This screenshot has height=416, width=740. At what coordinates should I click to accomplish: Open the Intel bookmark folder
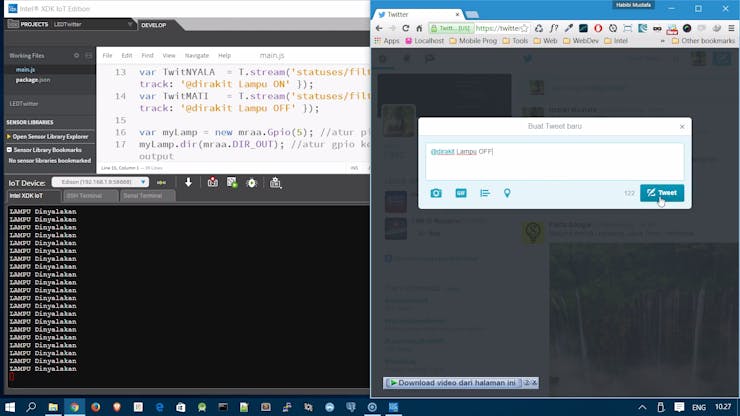pos(616,41)
